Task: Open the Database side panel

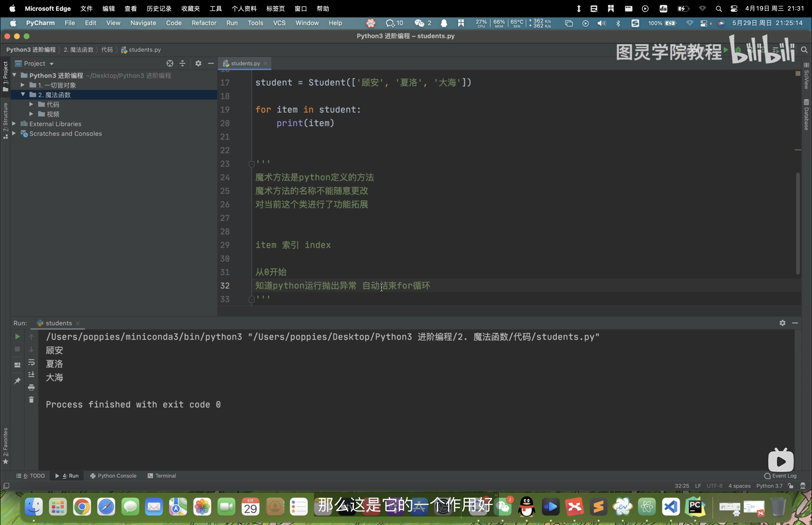Action: coord(806,114)
